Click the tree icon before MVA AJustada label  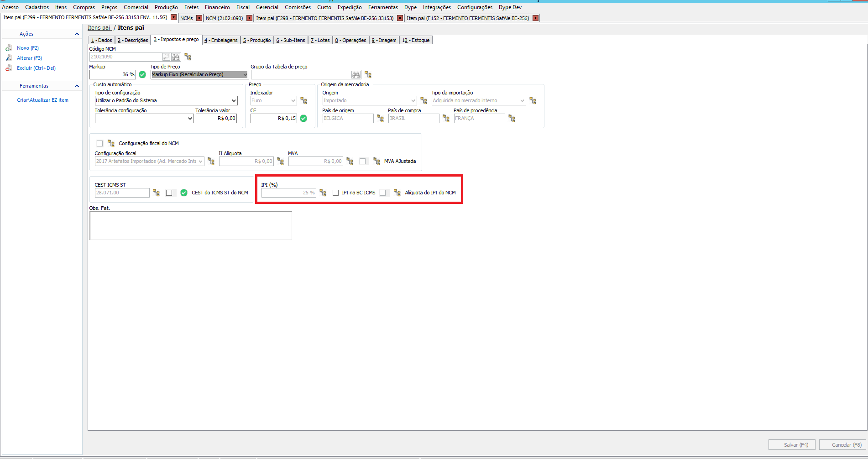pyautogui.click(x=376, y=162)
